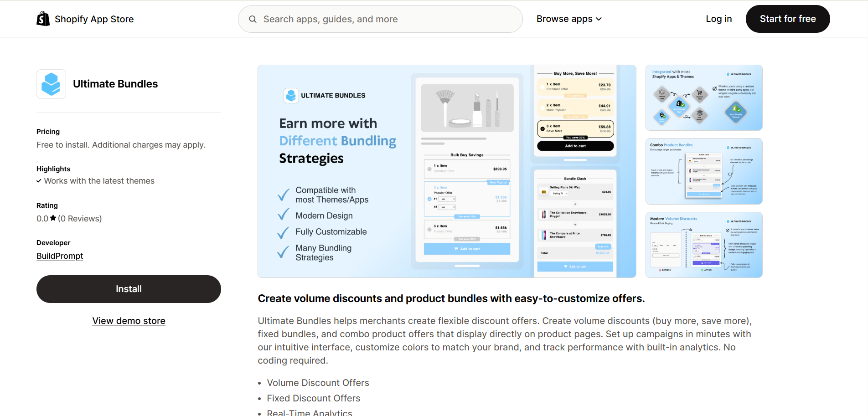Viewport: 868px width, 416px height.
Task: Click the Ultimate Bundles app icon
Action: (51, 84)
